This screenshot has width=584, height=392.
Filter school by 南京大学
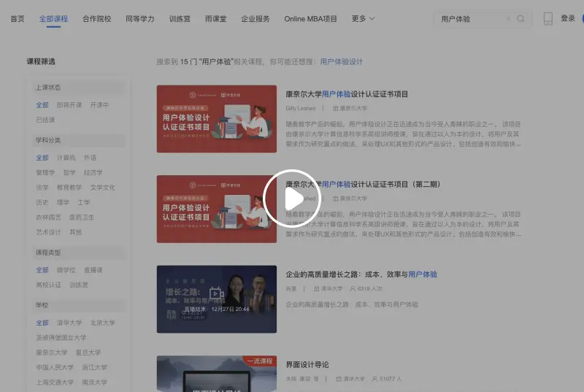click(94, 383)
